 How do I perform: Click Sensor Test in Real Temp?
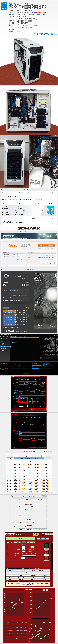(22, 529)
